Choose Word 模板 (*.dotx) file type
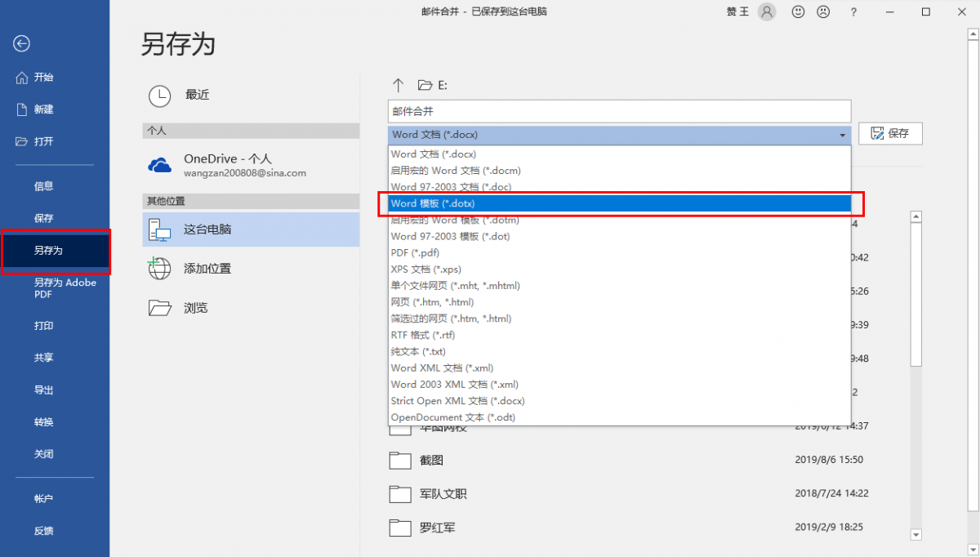 tap(620, 203)
